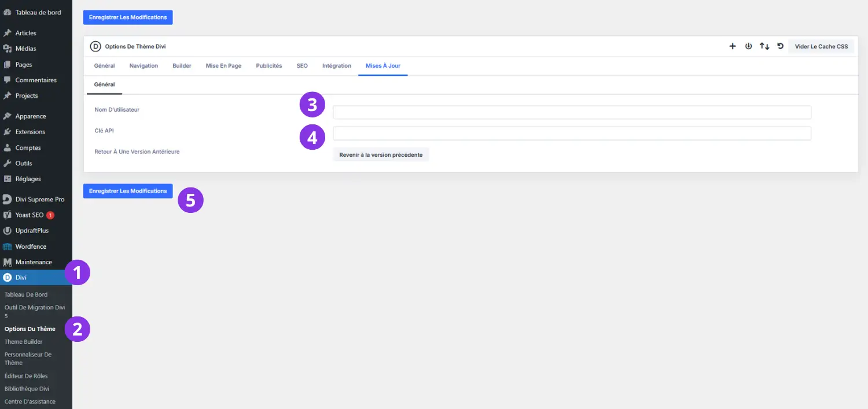Open Bibliothèque Divi submenu item
Screen dimensions: 868x409
click(27, 389)
